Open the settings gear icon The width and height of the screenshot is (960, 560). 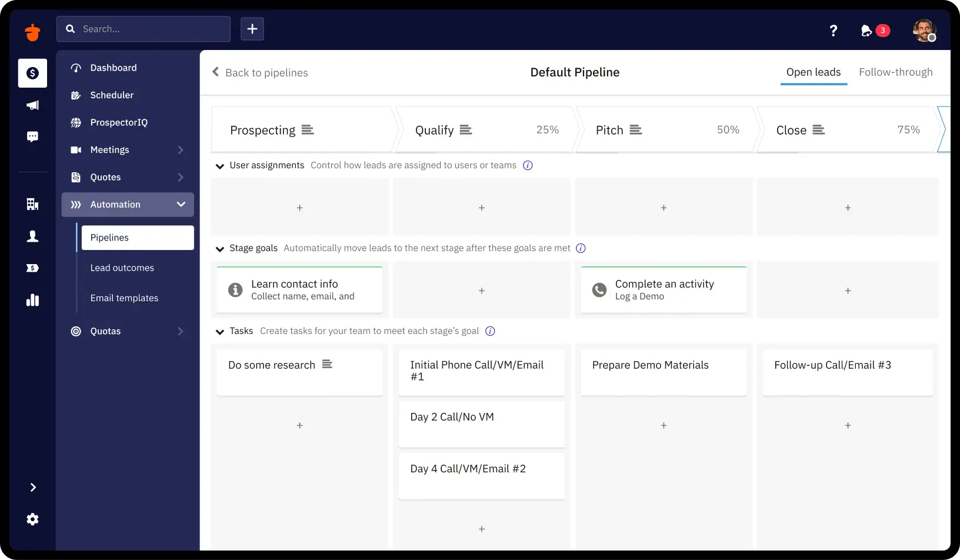[x=32, y=519]
